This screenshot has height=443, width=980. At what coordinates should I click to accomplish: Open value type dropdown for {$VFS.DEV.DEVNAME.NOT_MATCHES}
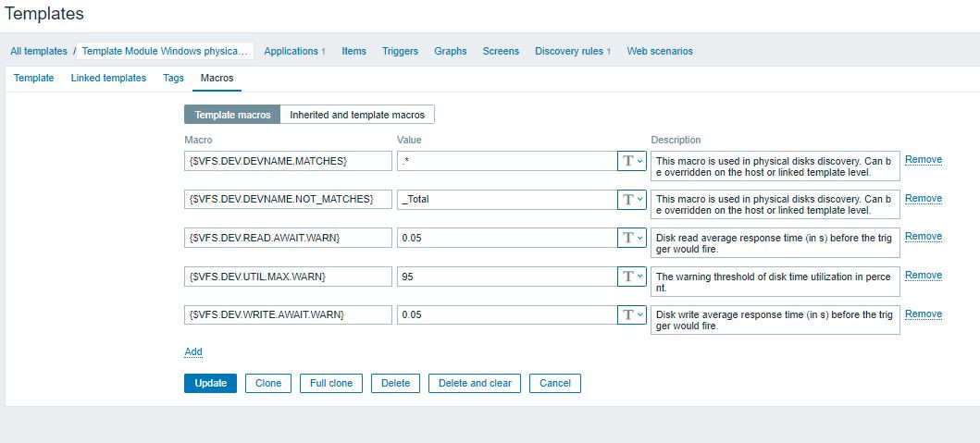click(x=632, y=199)
